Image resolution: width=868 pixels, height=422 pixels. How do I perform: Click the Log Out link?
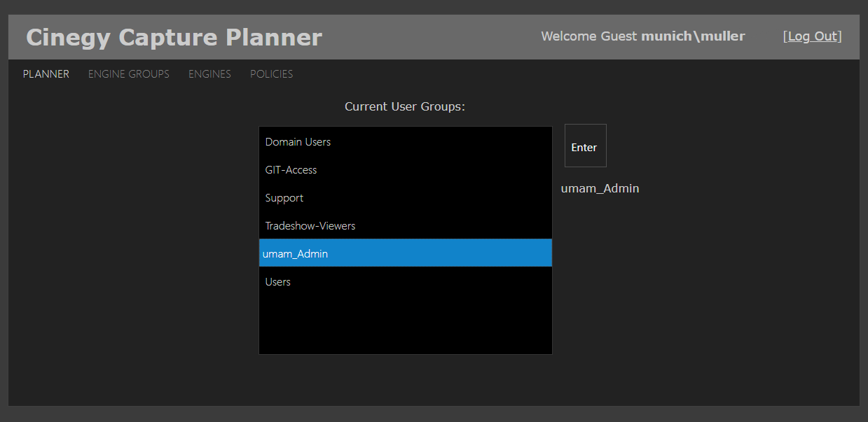(x=812, y=36)
